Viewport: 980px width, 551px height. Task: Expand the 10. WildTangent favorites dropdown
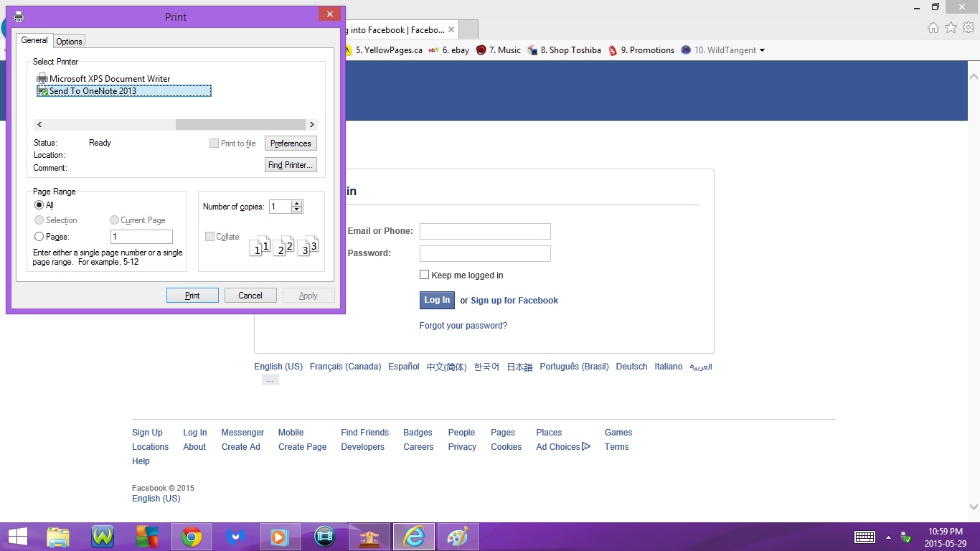coord(762,50)
